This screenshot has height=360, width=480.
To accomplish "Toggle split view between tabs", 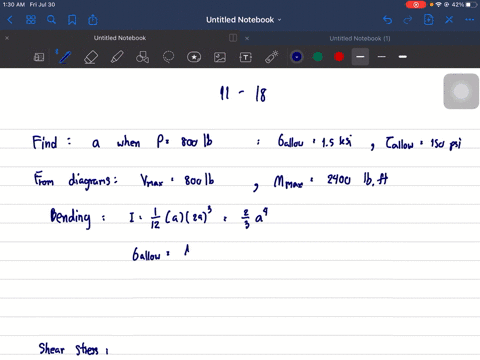I will pyautogui.click(x=233, y=38).
